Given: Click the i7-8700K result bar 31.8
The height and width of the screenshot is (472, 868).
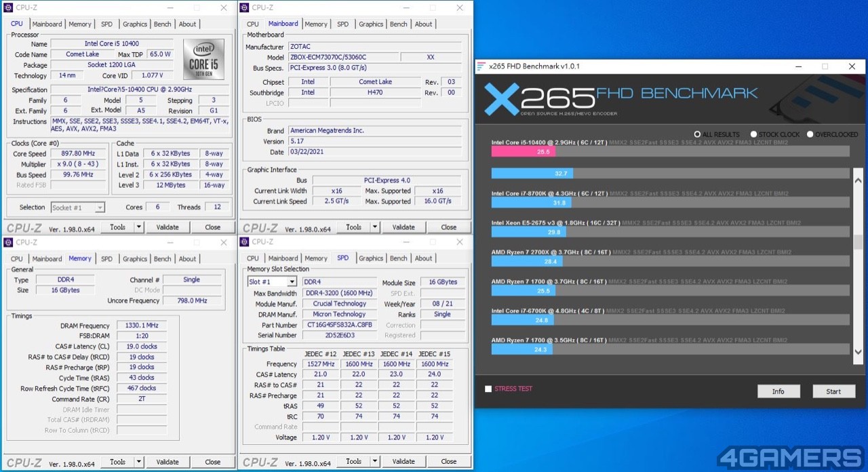Looking at the screenshot, I should (x=532, y=202).
